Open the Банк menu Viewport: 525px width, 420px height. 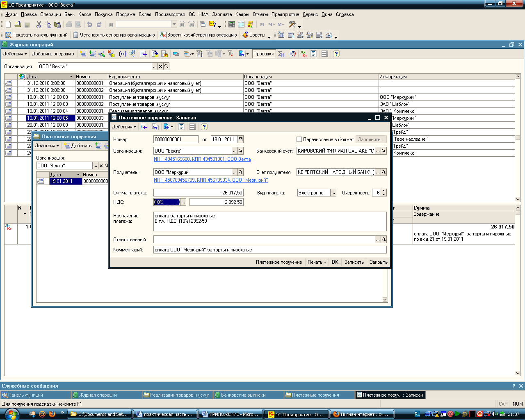tap(69, 14)
